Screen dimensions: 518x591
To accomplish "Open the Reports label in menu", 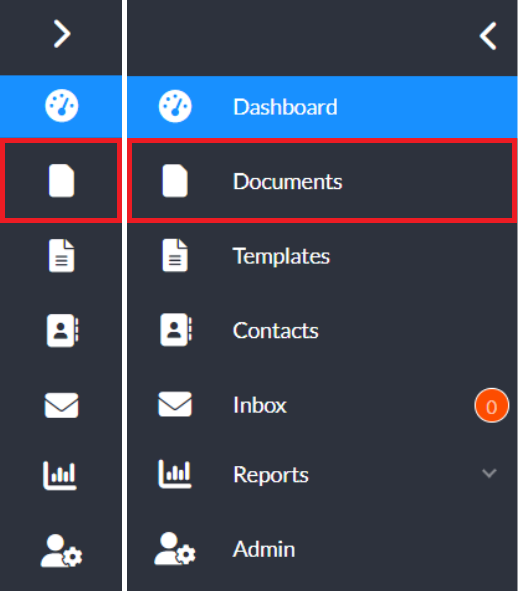I will [271, 475].
